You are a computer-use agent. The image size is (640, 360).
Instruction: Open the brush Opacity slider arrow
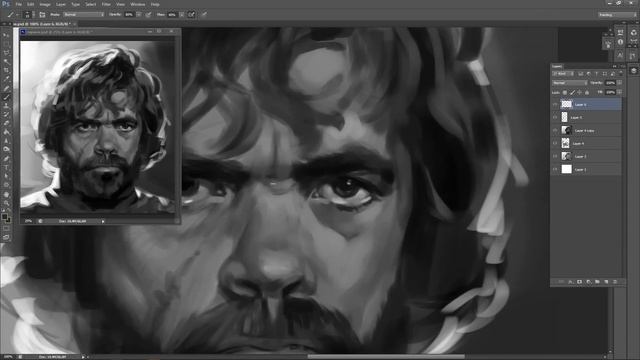click(139, 15)
